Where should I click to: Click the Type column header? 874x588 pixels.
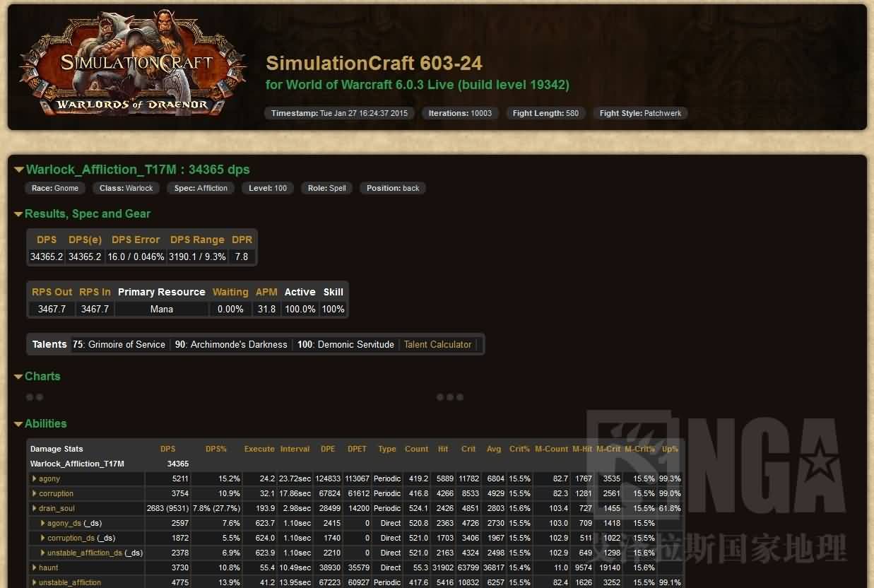[387, 449]
